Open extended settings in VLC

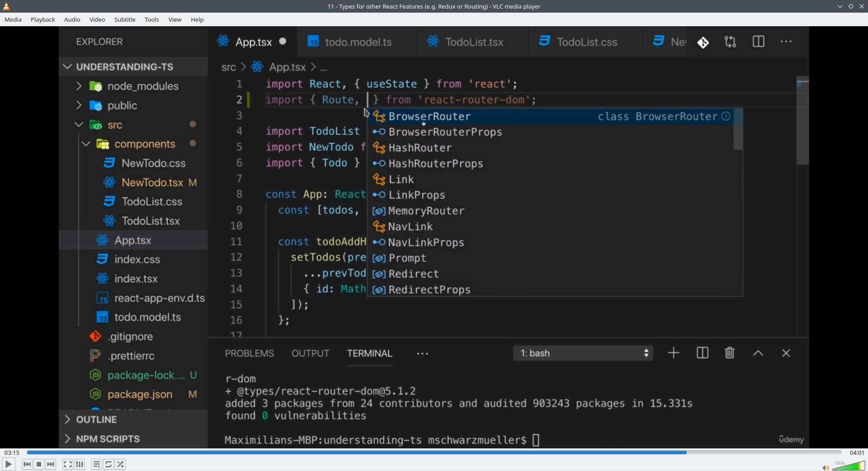click(80, 464)
